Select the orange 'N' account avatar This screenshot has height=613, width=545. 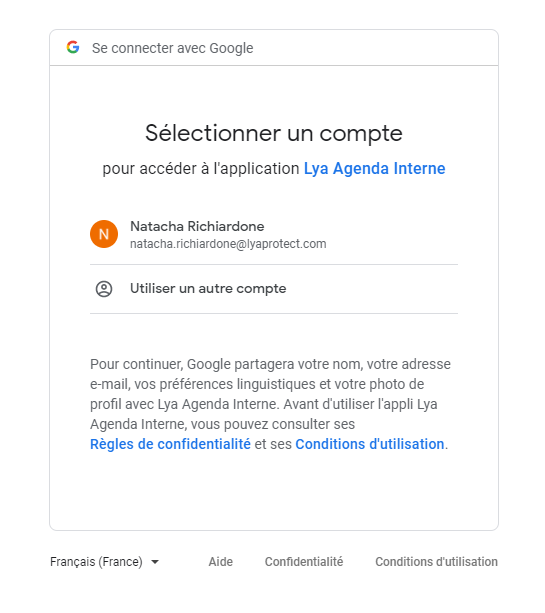coord(104,234)
